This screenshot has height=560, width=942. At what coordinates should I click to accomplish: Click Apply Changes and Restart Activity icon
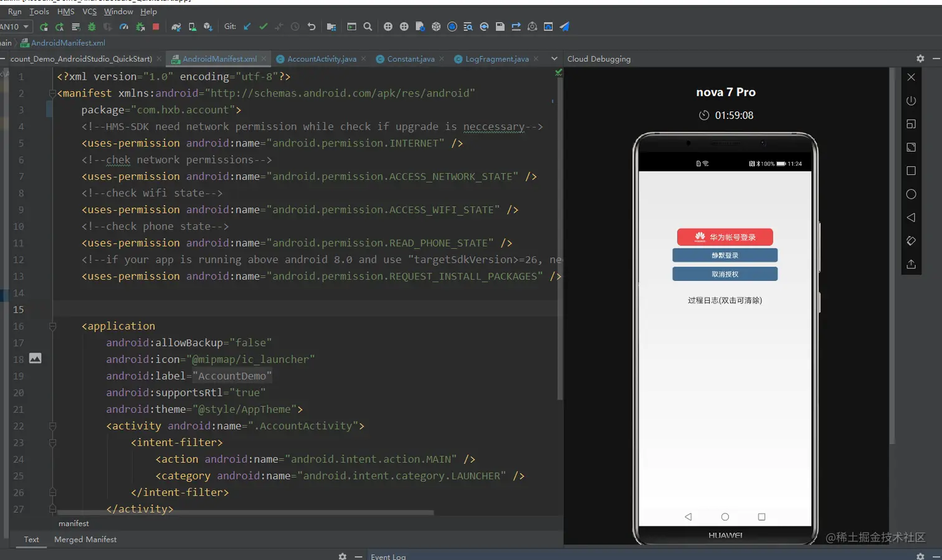point(60,27)
